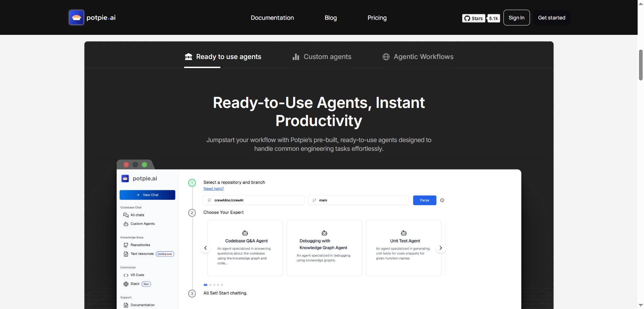
Task: Click the GitHub Stars badge
Action: (473, 18)
